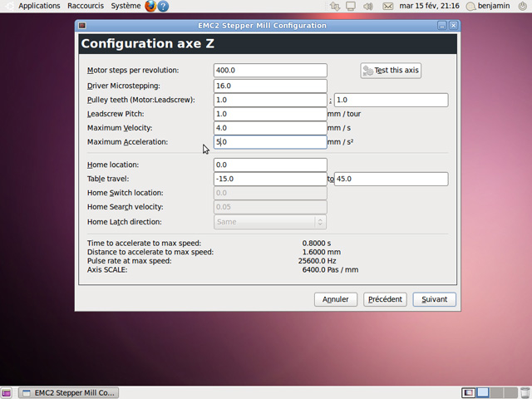Click the Table travel maximum 45.0 field
The height and width of the screenshot is (399, 532).
pyautogui.click(x=392, y=180)
